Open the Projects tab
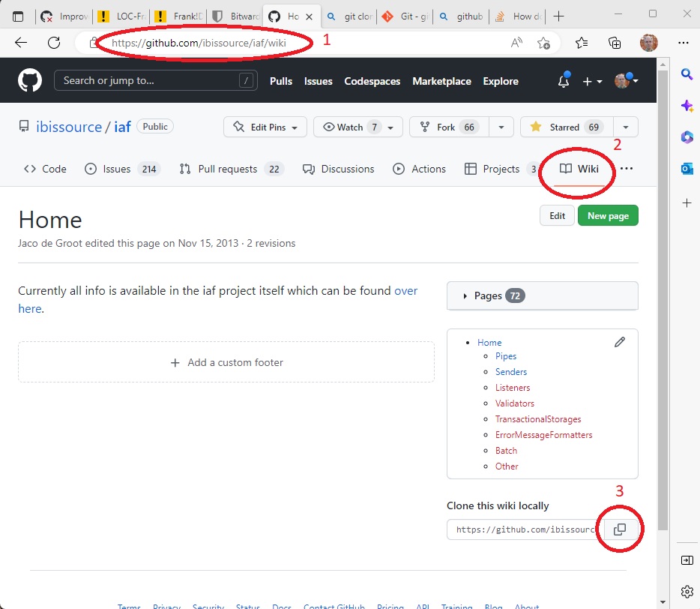This screenshot has width=700, height=609. coord(501,169)
